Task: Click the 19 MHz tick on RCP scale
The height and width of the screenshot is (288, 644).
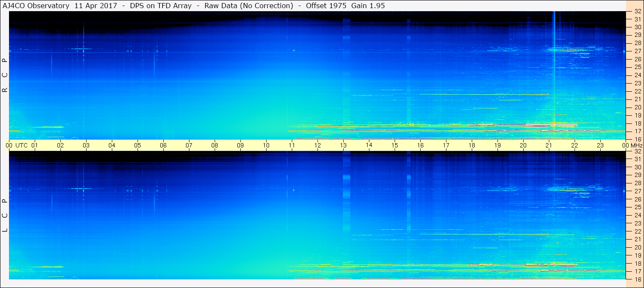Action: (x=637, y=115)
